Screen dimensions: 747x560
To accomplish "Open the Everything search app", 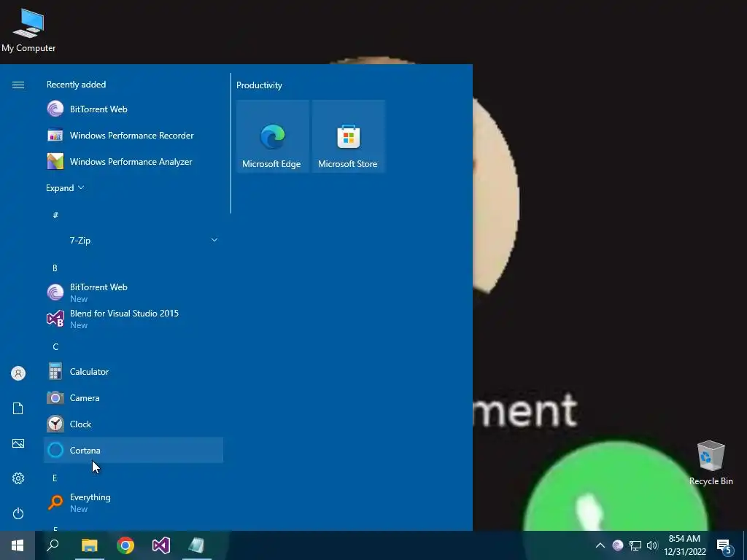I will pyautogui.click(x=133, y=502).
